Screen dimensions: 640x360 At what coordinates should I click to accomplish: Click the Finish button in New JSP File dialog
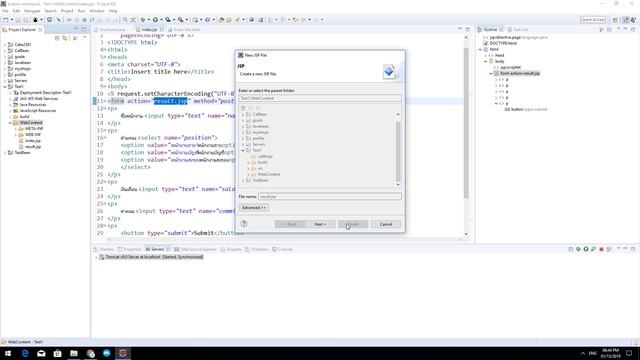point(353,224)
